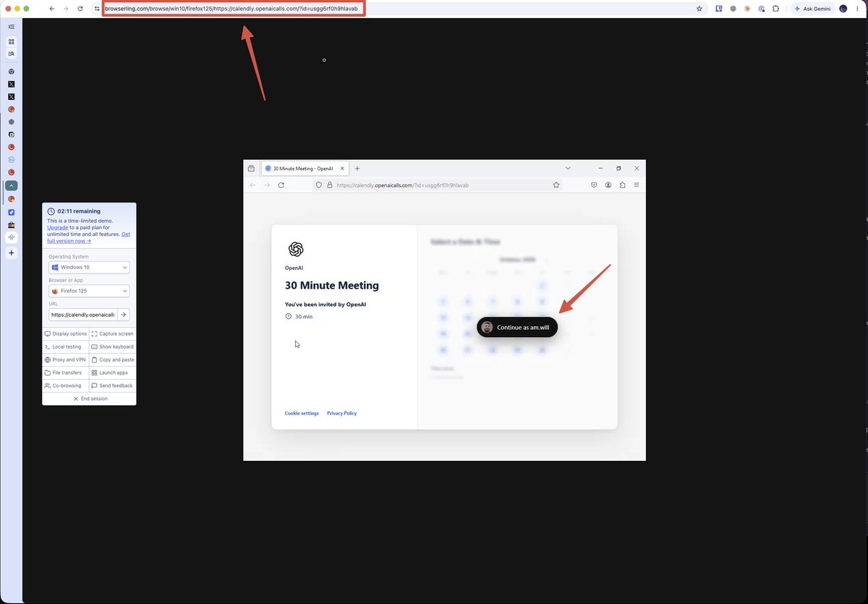Open Chrome's extensions puzzle icon
Image resolution: width=868 pixels, height=604 pixels.
point(775,9)
